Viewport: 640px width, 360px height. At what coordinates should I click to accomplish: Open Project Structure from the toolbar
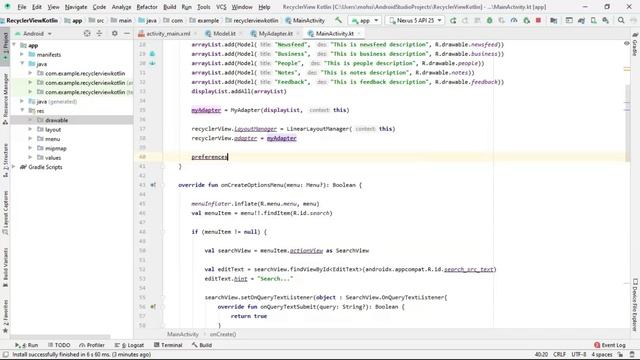point(553,20)
